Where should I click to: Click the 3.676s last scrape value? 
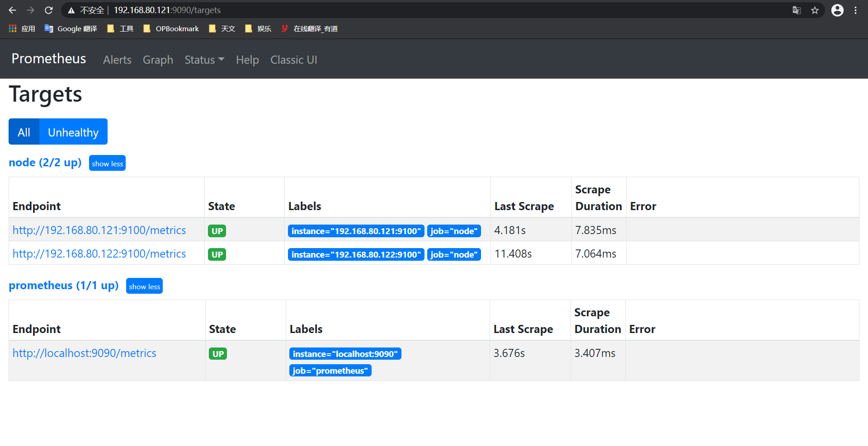[x=509, y=353]
